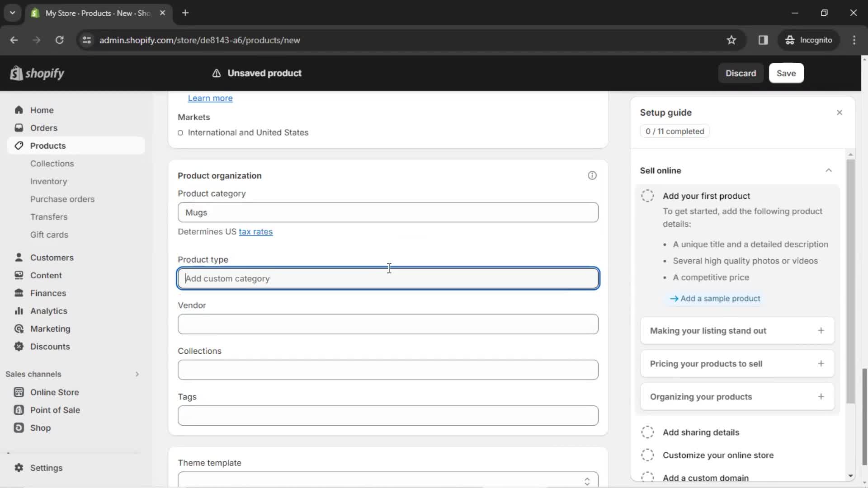The width and height of the screenshot is (868, 488).
Task: Expand the Organizing your products section
Action: click(x=822, y=397)
